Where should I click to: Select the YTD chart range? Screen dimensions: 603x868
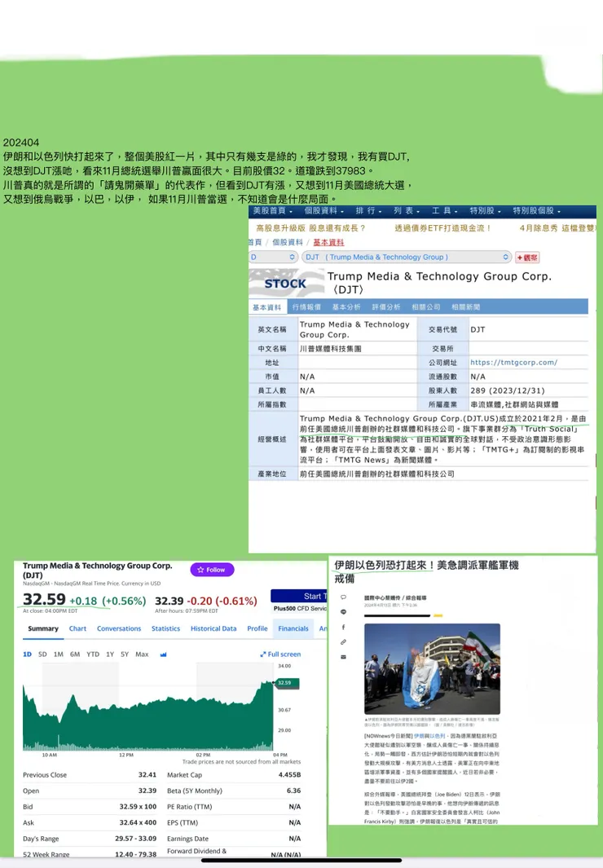[x=93, y=654]
